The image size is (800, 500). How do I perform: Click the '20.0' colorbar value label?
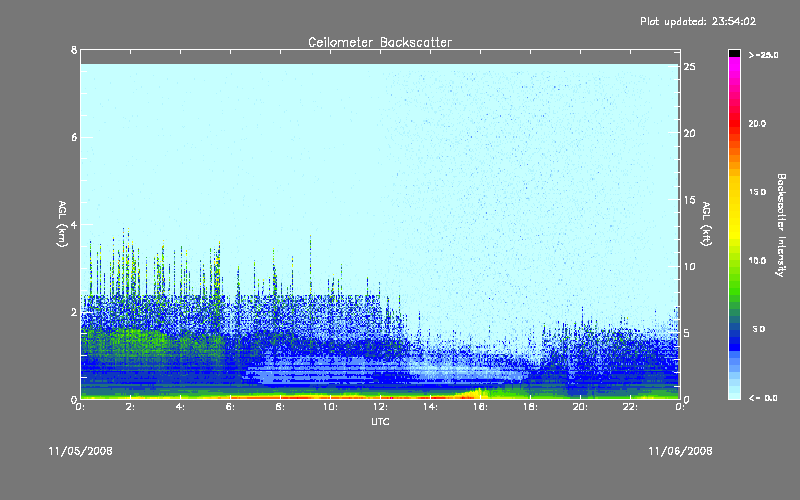(757, 123)
